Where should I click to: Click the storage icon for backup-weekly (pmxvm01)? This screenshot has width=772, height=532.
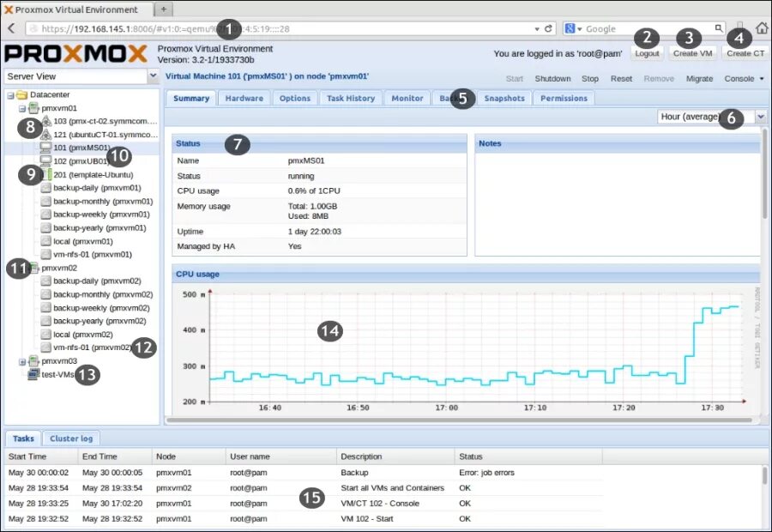[x=45, y=215]
